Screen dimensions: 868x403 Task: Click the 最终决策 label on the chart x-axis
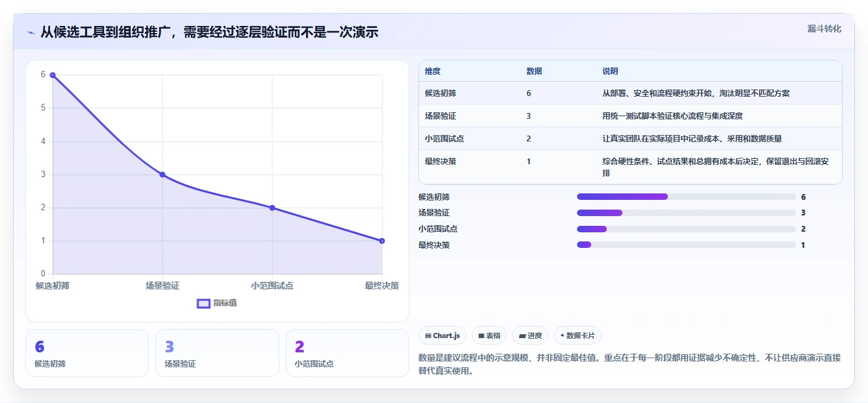tap(382, 286)
